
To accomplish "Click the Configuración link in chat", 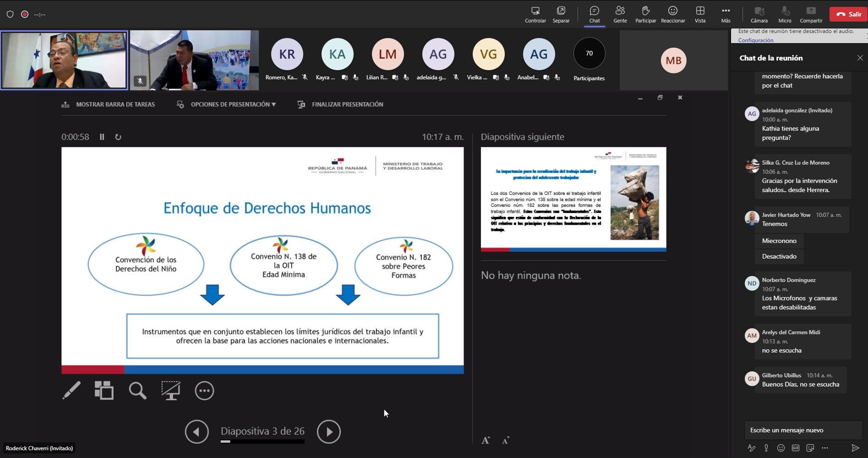I will coord(756,40).
